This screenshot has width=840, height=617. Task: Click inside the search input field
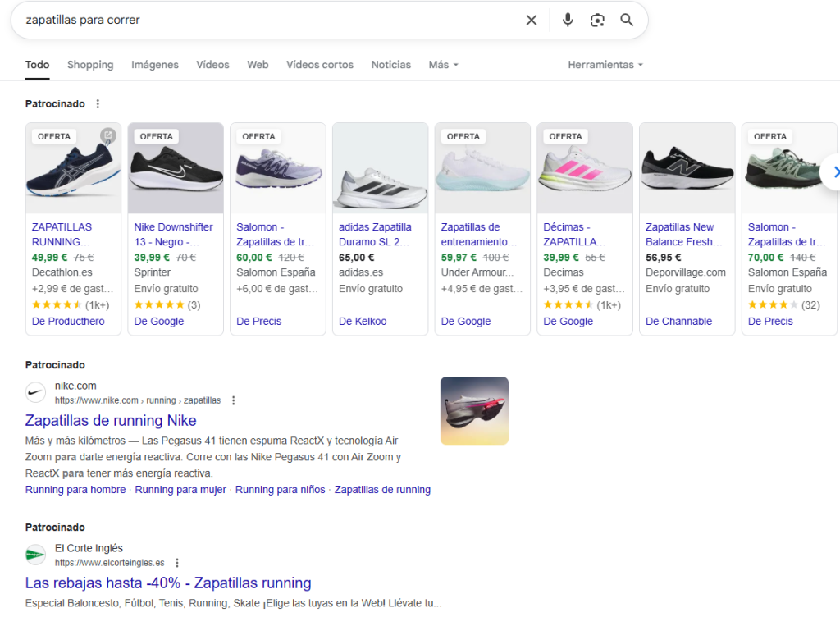pos(262,21)
